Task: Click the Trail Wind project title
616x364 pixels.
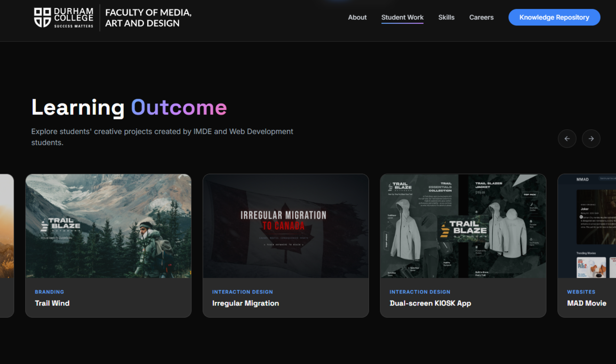Action: click(x=52, y=303)
